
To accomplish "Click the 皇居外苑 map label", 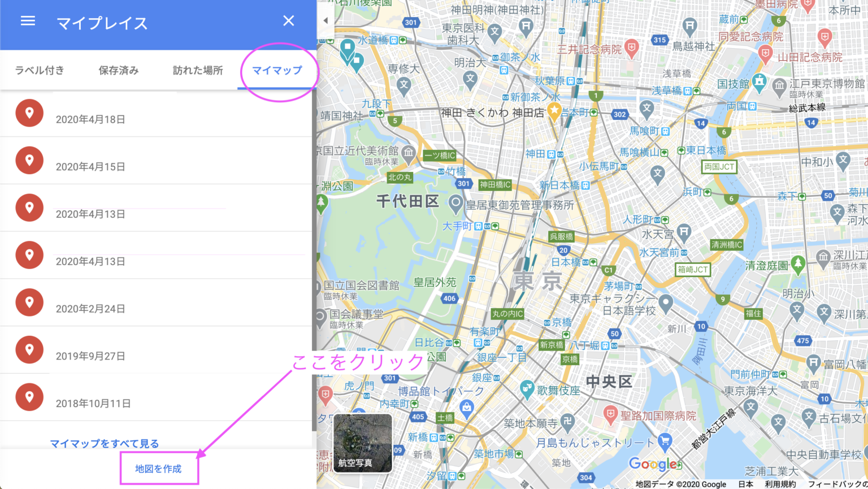I will pos(435,282).
